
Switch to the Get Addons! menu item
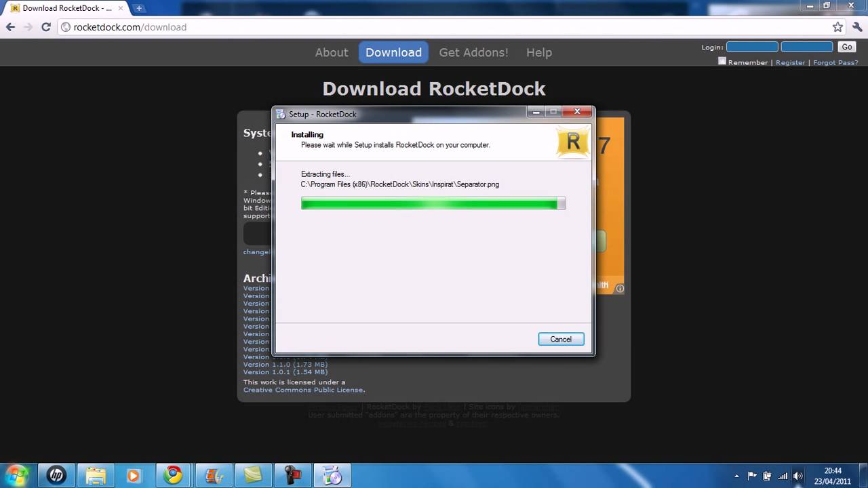(473, 52)
